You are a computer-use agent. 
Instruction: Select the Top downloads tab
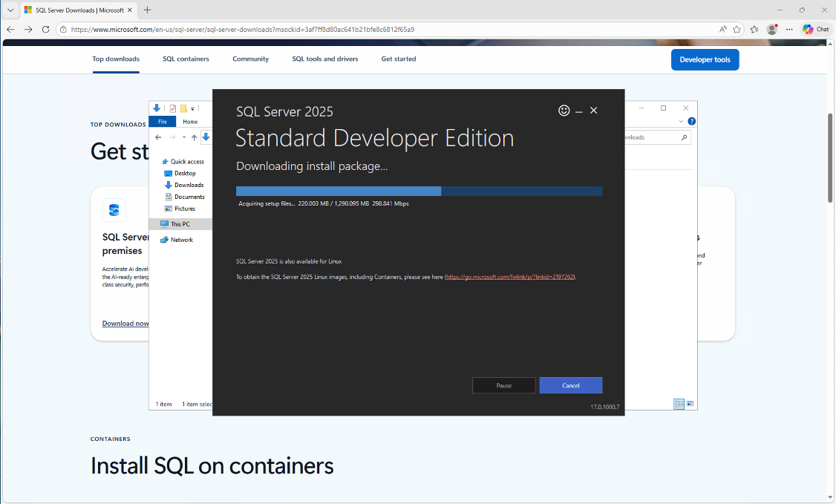pyautogui.click(x=116, y=59)
